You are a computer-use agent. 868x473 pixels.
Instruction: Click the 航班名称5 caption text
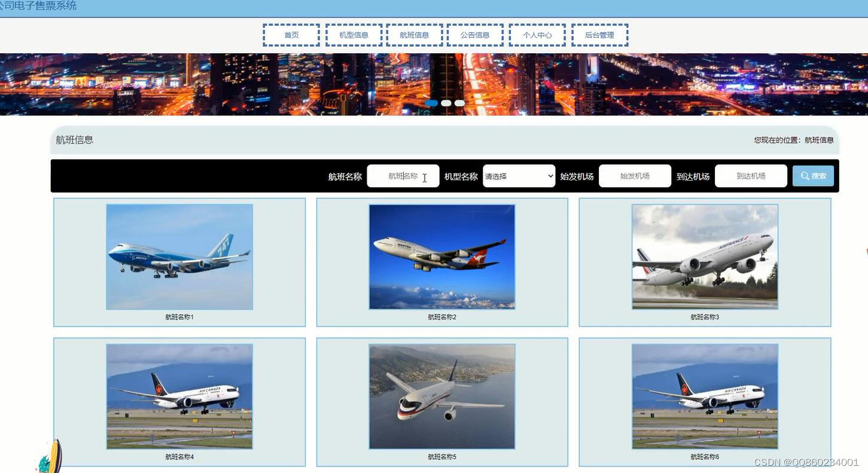tap(442, 457)
